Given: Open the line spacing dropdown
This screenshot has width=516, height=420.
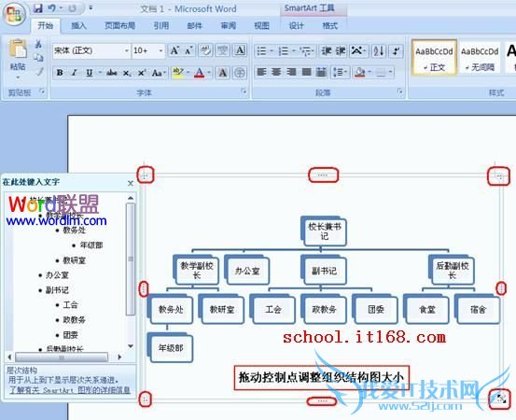Looking at the screenshot, I should tap(340, 72).
